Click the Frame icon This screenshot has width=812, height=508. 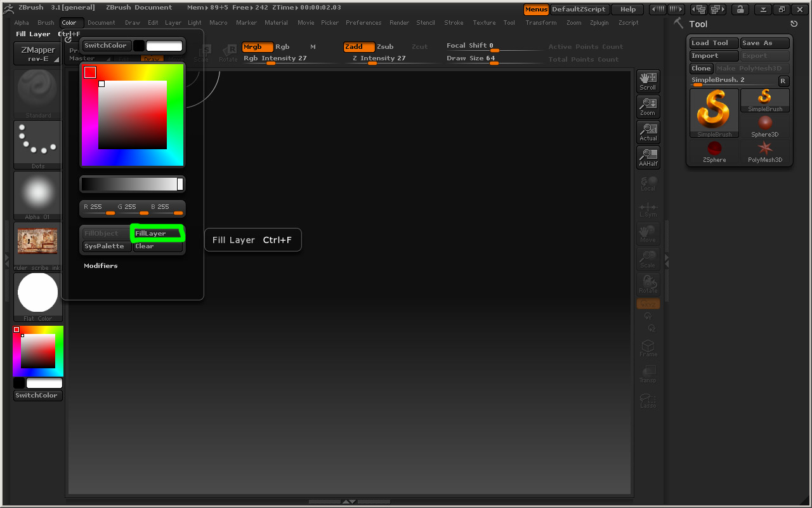[648, 348]
